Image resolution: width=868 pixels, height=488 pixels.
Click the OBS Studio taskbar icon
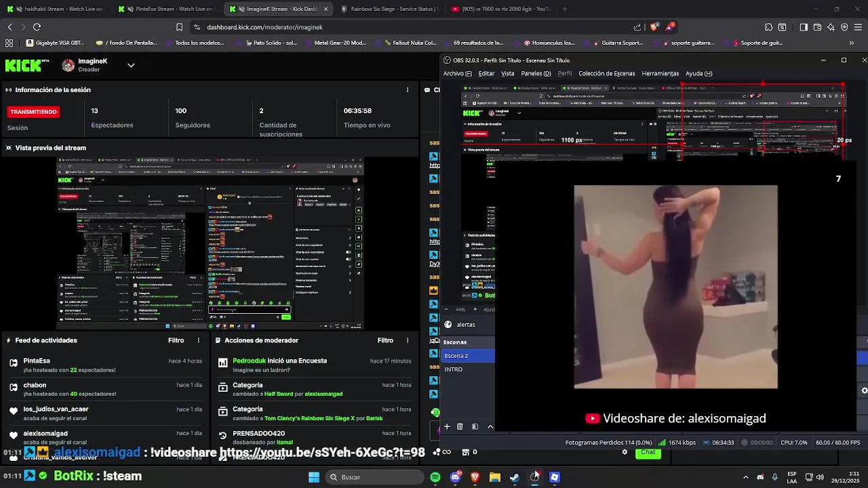click(x=534, y=477)
